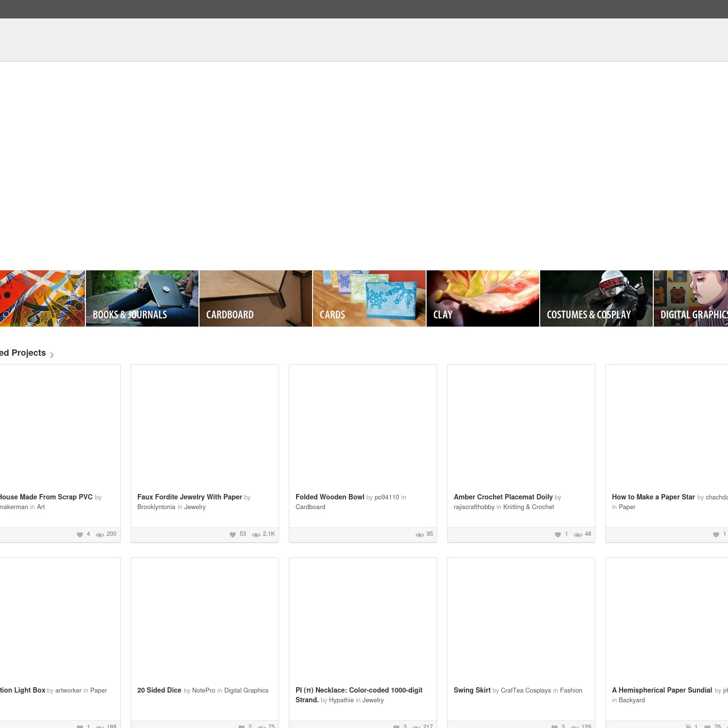The height and width of the screenshot is (728, 728).
Task: Go to Paper category on the artworker card
Action: [99, 691]
